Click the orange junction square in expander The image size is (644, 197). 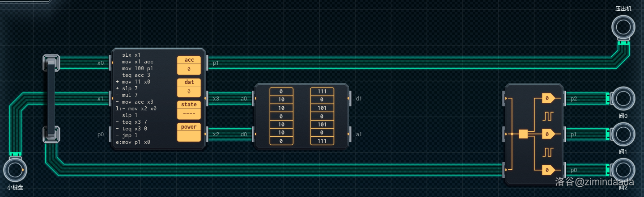pos(523,134)
